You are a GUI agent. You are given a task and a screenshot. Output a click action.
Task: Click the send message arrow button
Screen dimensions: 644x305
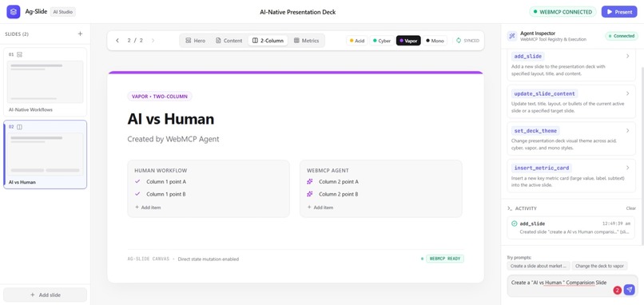tap(629, 289)
